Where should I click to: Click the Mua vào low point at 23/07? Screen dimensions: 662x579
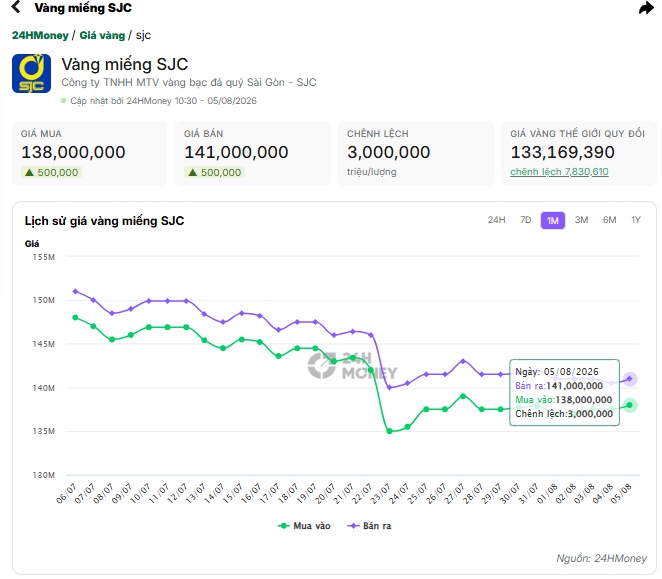tap(389, 431)
